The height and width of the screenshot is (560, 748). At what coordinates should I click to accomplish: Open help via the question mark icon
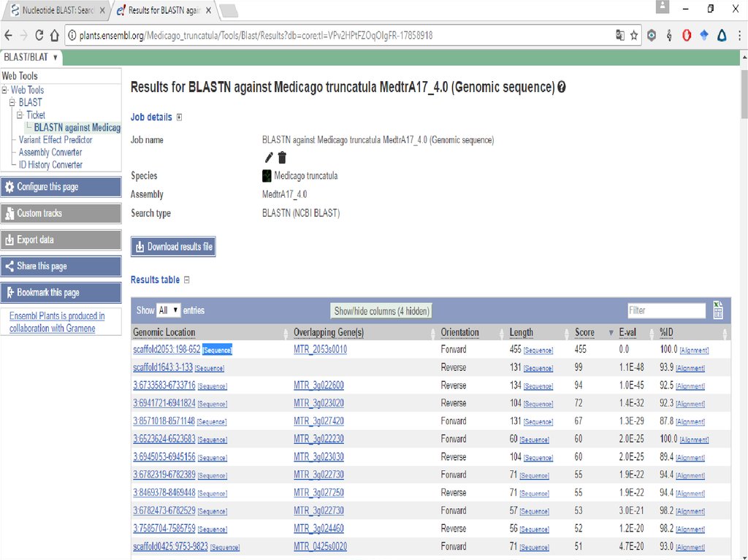(562, 88)
